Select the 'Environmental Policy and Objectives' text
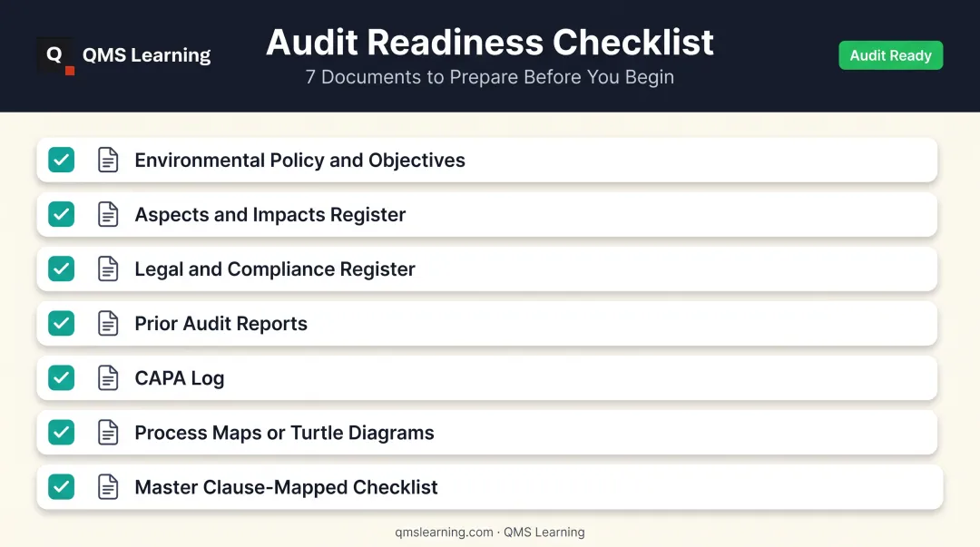The width and height of the screenshot is (980, 547). [x=300, y=161]
